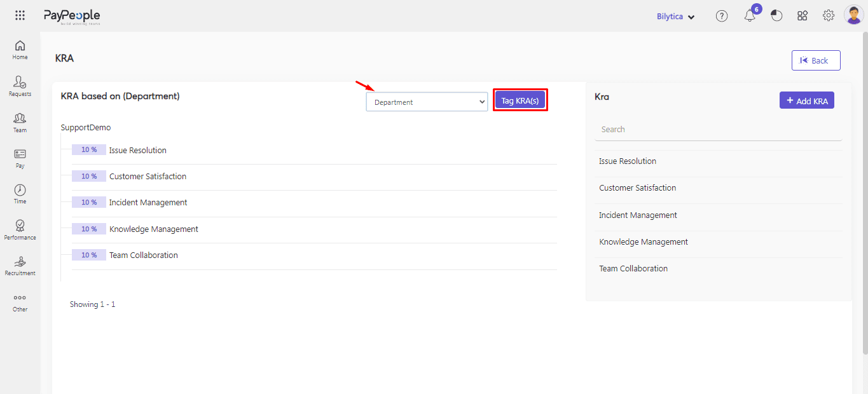This screenshot has height=394, width=868.
Task: Select Customer Satisfaction in Kra list
Action: (x=637, y=188)
